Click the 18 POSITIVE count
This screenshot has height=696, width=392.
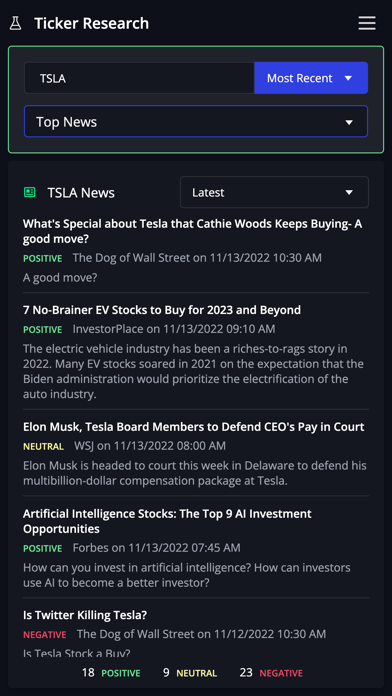pos(111,673)
